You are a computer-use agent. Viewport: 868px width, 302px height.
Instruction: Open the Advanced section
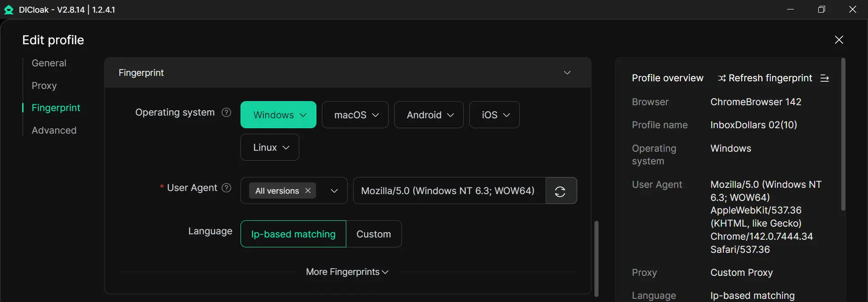click(54, 130)
